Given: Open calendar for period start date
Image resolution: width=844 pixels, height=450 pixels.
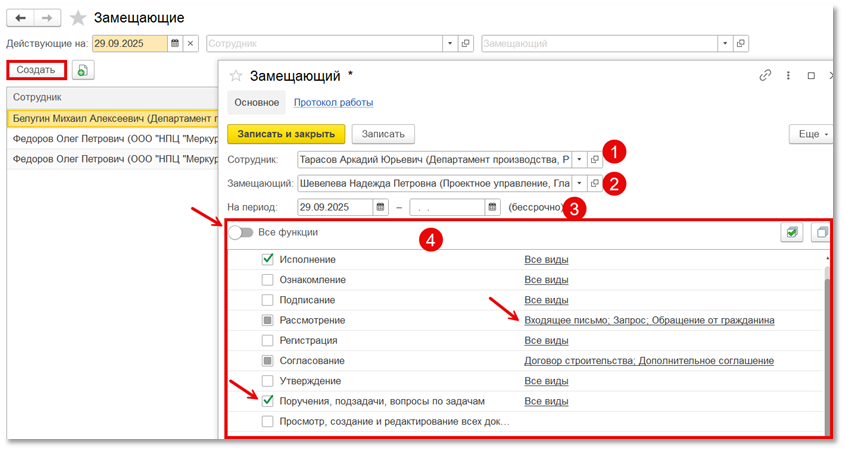Looking at the screenshot, I should [x=380, y=207].
